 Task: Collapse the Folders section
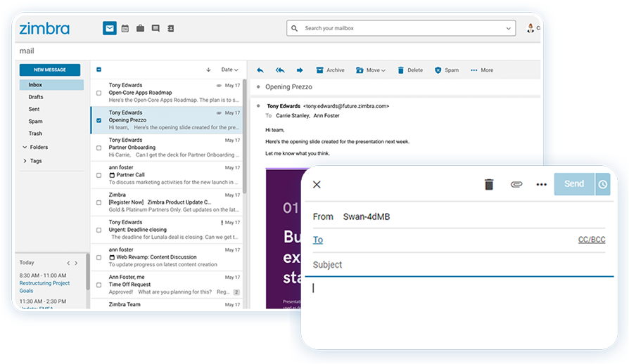(x=25, y=147)
